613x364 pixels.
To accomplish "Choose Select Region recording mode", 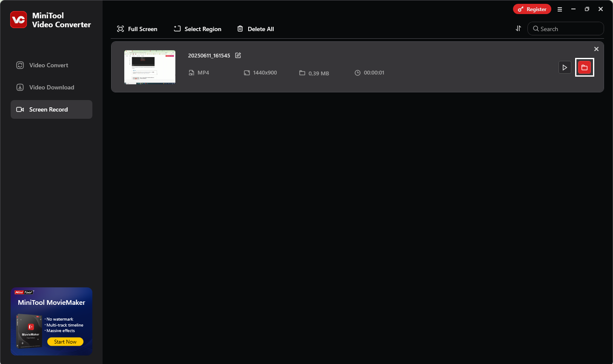I will point(198,29).
